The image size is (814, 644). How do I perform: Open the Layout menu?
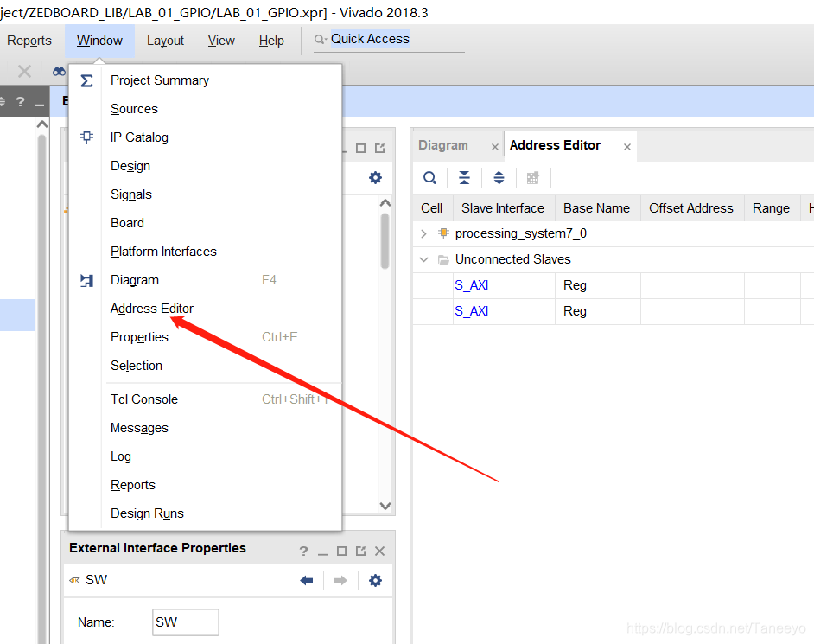point(165,41)
